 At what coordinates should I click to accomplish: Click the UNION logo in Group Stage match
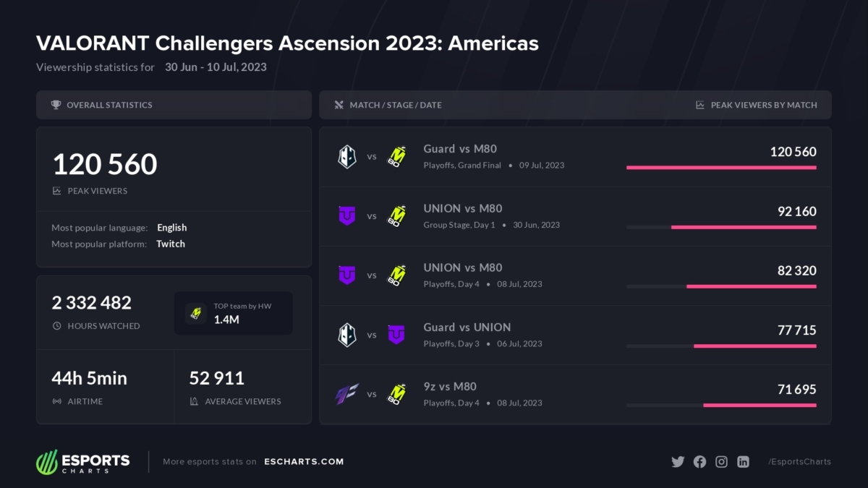347,215
